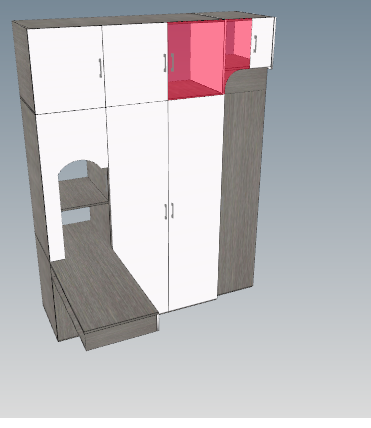Click the left handle of the tall doors
This screenshot has height=428, width=371.
166,211
